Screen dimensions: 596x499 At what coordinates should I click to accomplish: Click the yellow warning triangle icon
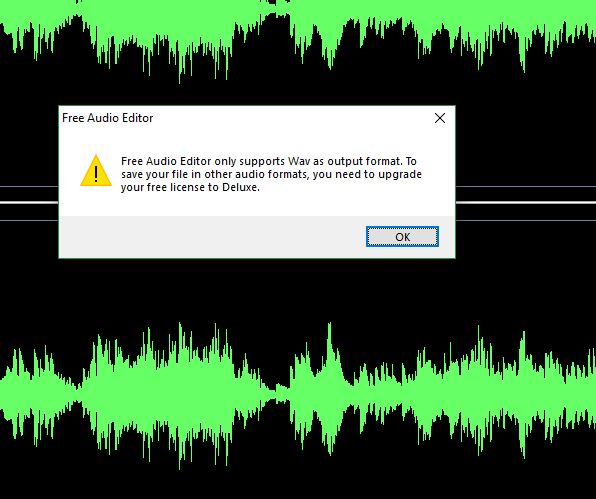tap(96, 170)
